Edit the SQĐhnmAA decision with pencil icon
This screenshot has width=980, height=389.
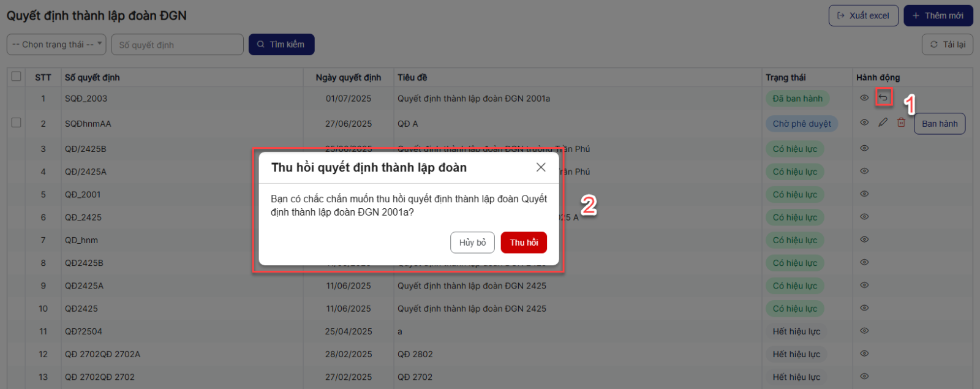pos(883,123)
